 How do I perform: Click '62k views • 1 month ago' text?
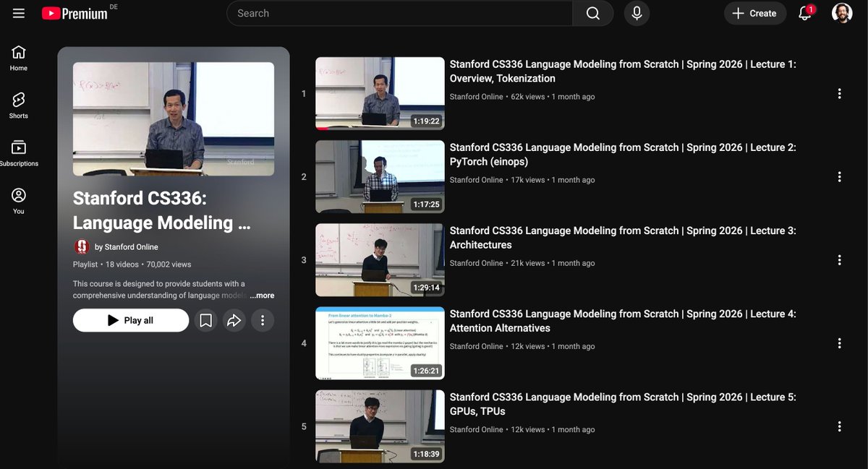tap(553, 97)
